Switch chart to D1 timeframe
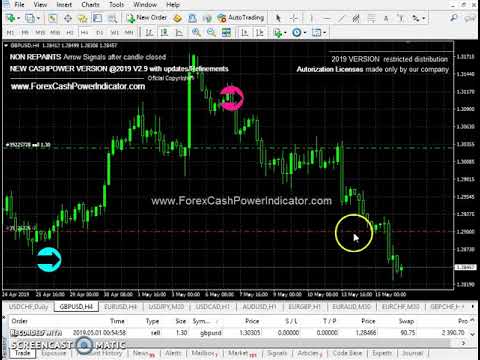 point(99,33)
